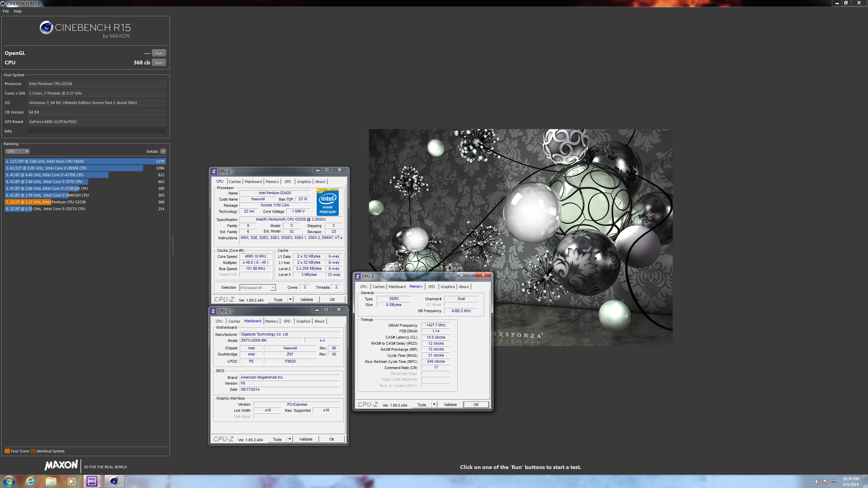The image size is (868, 488).
Task: Launch Internet Explorer from taskbar
Action: pos(30,481)
